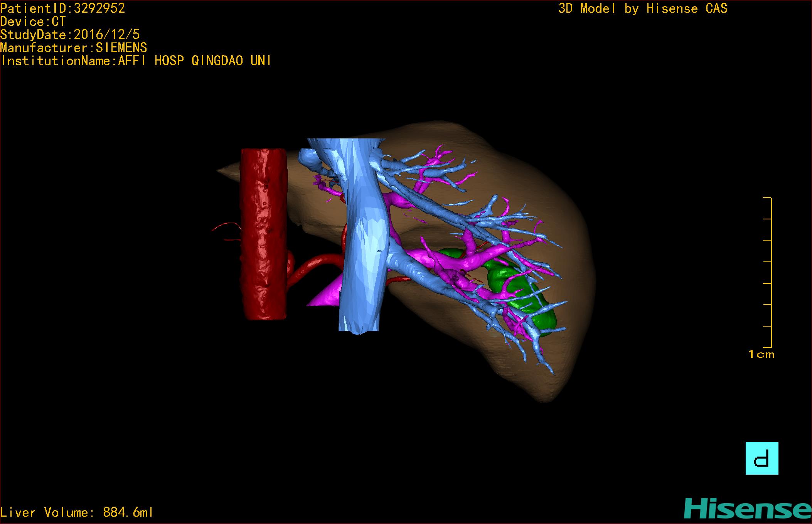Click the Liver Volume 884.6ml readout

pos(77,512)
